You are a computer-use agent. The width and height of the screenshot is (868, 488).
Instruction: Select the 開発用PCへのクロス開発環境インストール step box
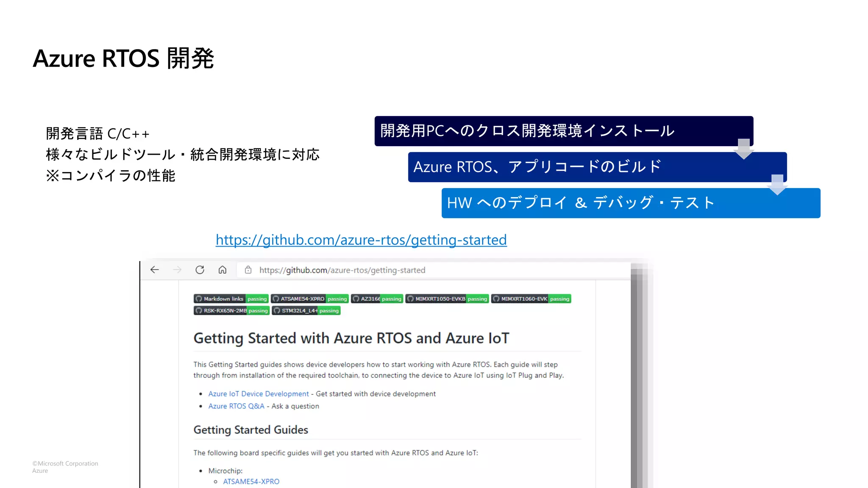pos(564,131)
